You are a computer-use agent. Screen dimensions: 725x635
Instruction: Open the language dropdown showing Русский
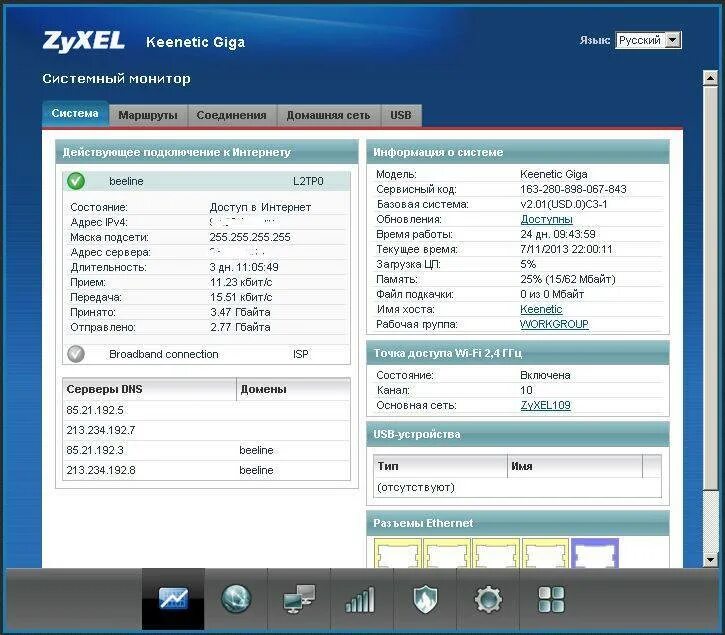[x=647, y=40]
